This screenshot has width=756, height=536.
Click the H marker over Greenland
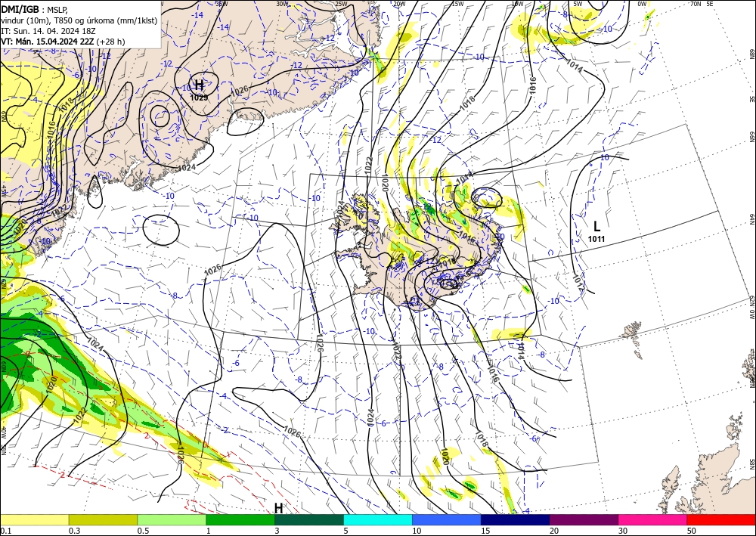[199, 85]
